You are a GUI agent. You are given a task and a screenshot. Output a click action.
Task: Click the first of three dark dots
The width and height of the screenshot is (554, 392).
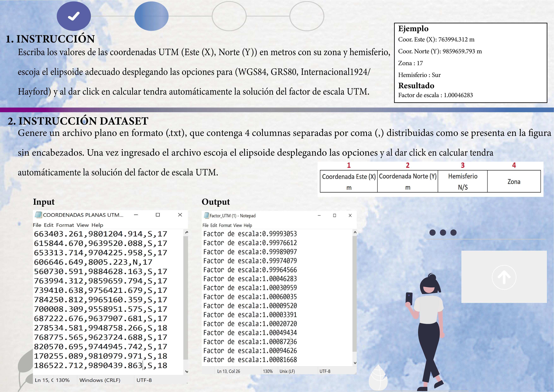(x=432, y=232)
